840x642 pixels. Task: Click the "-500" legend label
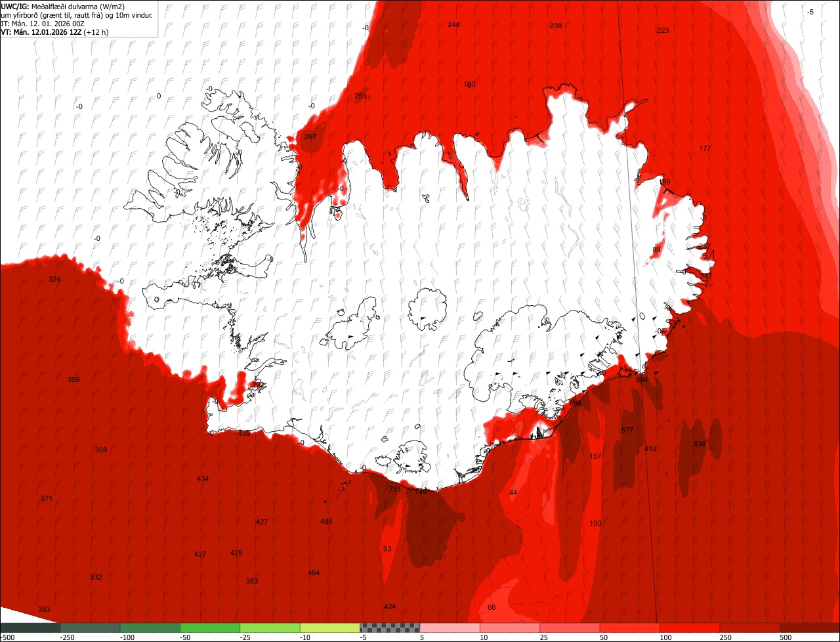click(x=7, y=637)
